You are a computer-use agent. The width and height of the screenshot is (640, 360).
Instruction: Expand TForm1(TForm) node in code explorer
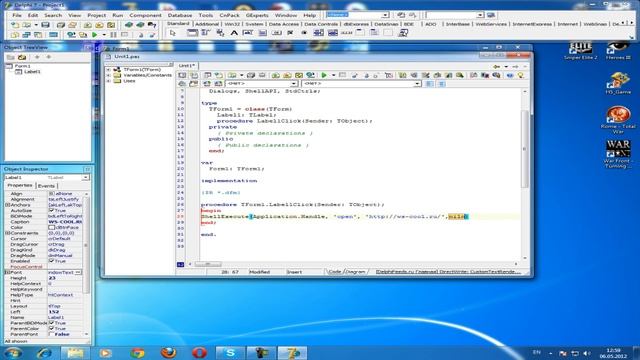pyautogui.click(x=109, y=70)
